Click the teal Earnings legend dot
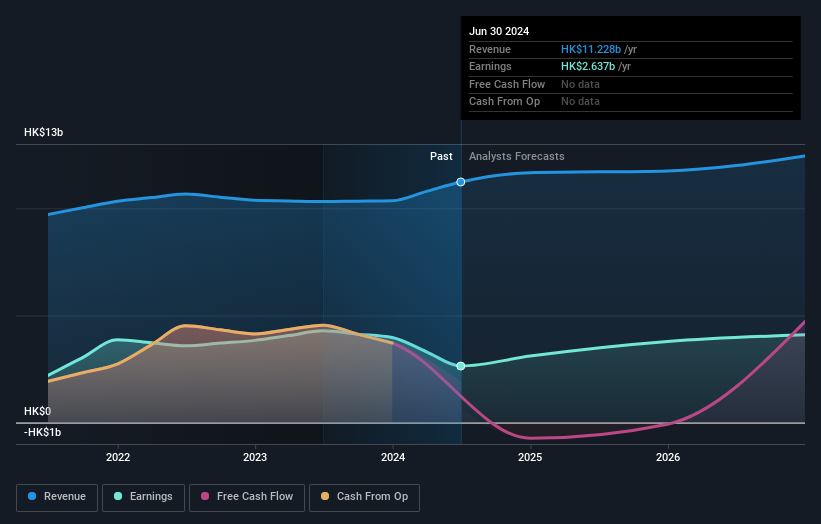Image resolution: width=821 pixels, height=524 pixels. (x=118, y=496)
